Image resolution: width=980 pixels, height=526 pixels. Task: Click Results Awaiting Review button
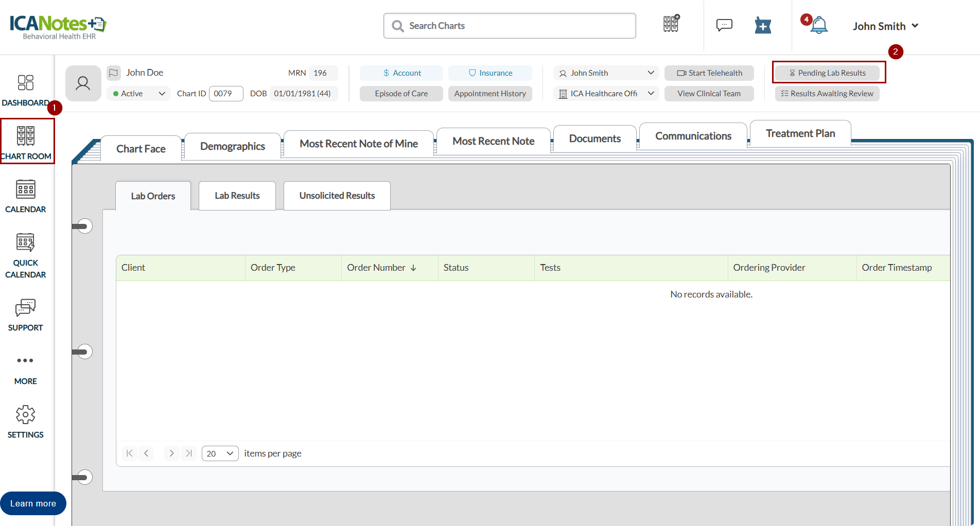(828, 94)
